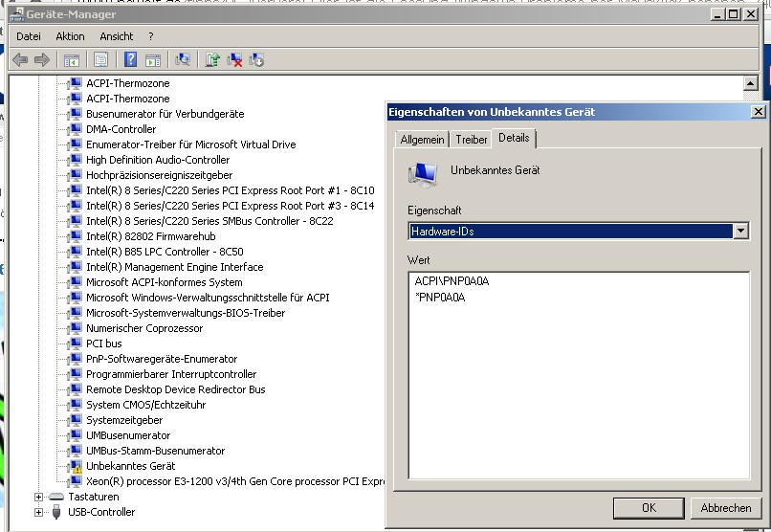
Task: Select Intel(R) B85 LPC Controller - 8C50
Action: 165,252
